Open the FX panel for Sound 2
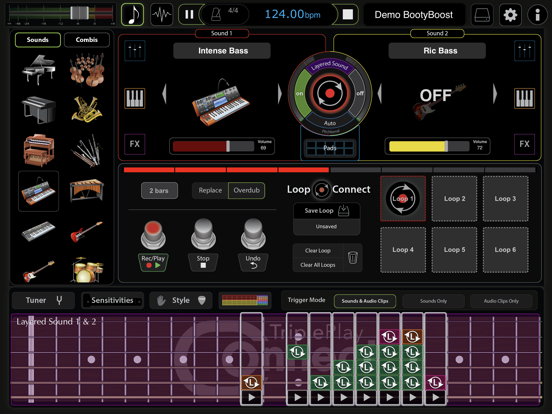 point(524,144)
